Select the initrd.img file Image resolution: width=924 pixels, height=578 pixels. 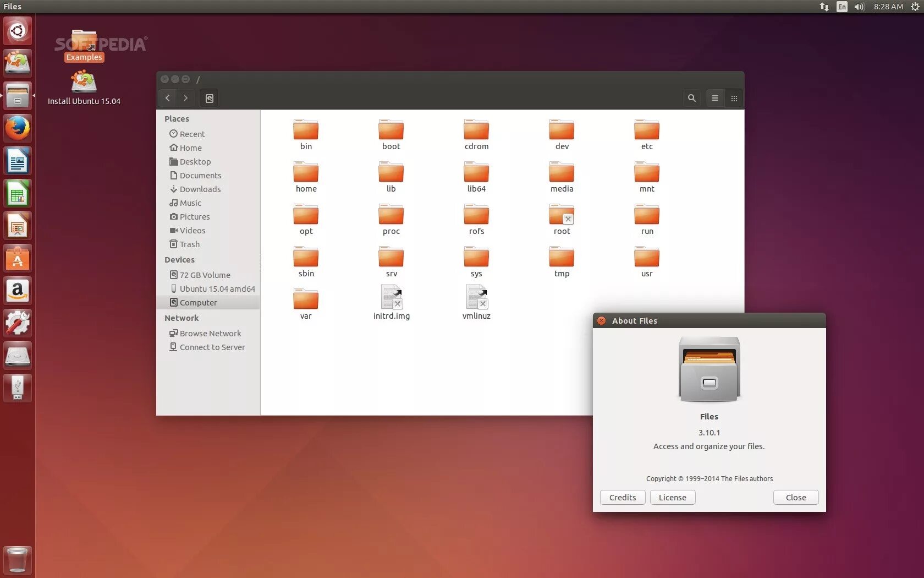[x=391, y=302]
